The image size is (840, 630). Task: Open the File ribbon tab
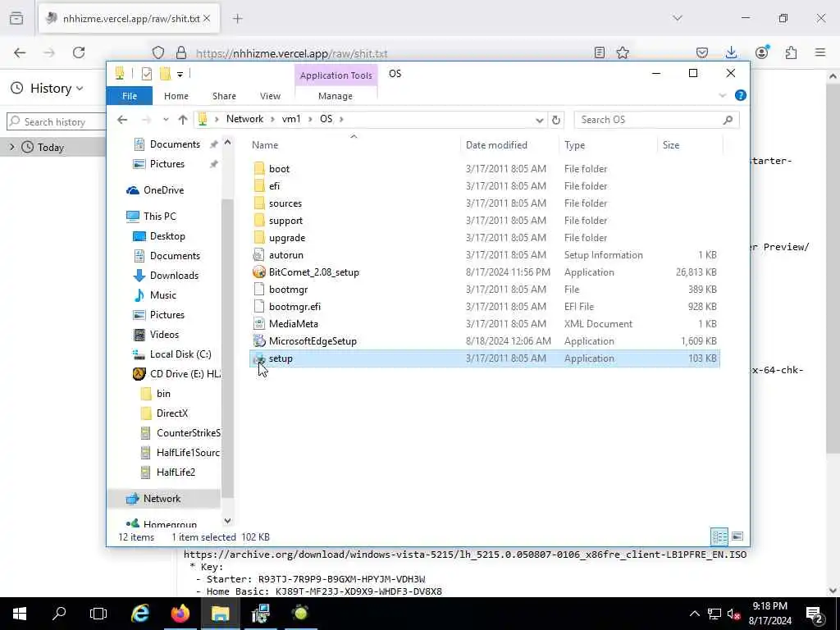(x=130, y=96)
